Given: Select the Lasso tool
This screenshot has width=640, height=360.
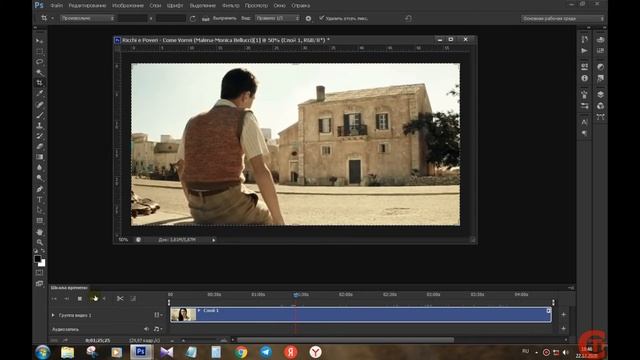Looking at the screenshot, I should (x=40, y=62).
